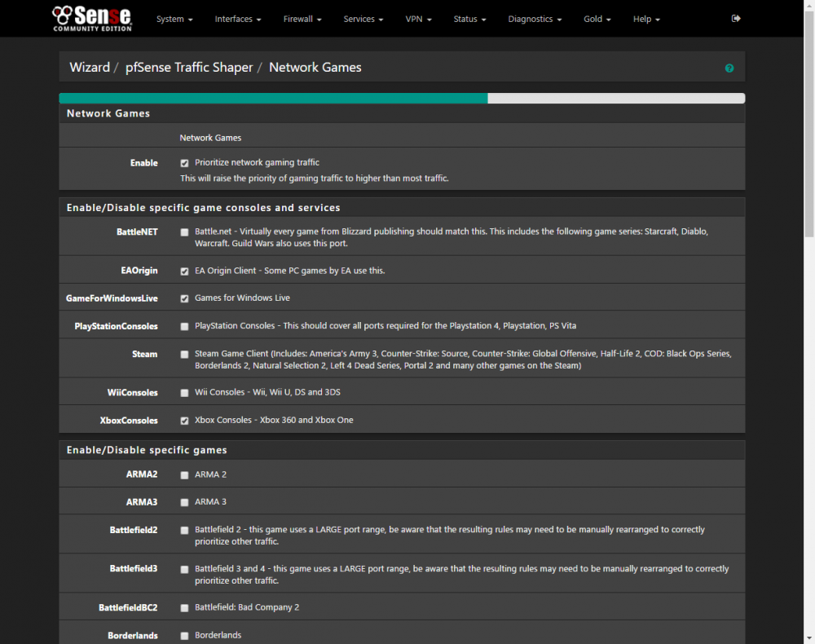Image resolution: width=815 pixels, height=644 pixels.
Task: Click the Network Games breadcrumb
Action: point(315,67)
